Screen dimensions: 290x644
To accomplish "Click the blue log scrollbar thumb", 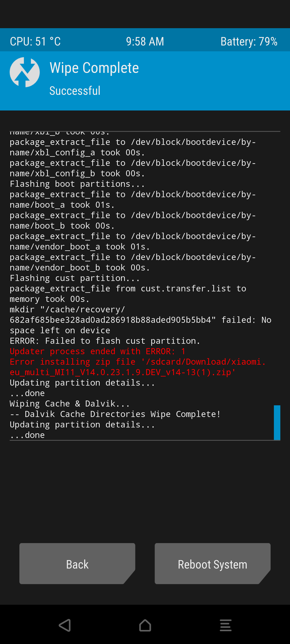I will tap(277, 422).
